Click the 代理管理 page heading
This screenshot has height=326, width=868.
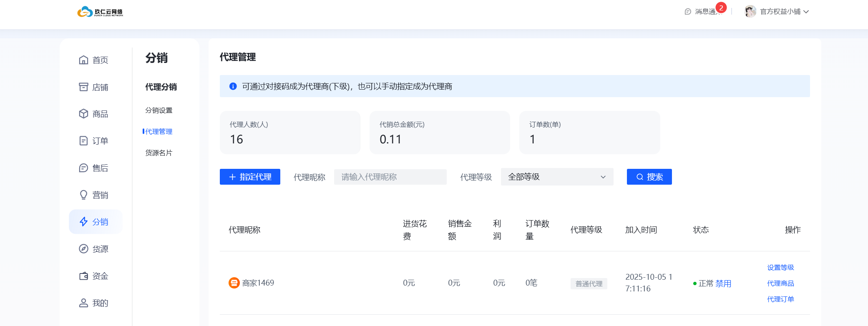pyautogui.click(x=238, y=57)
